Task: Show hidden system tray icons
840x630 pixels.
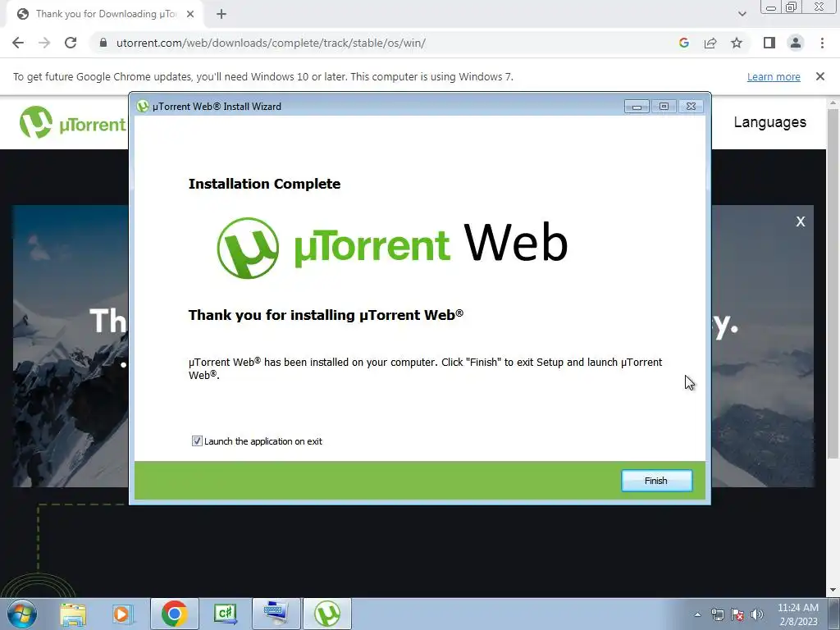Action: [697, 614]
